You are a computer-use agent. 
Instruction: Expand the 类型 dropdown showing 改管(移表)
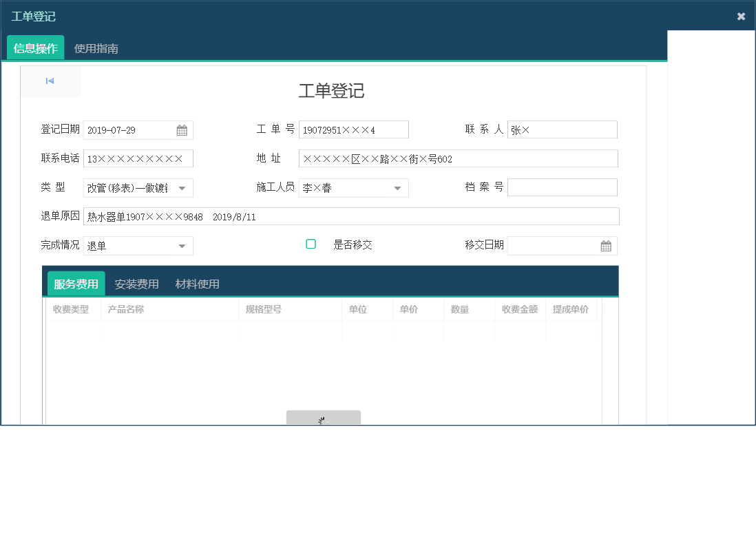tap(181, 187)
